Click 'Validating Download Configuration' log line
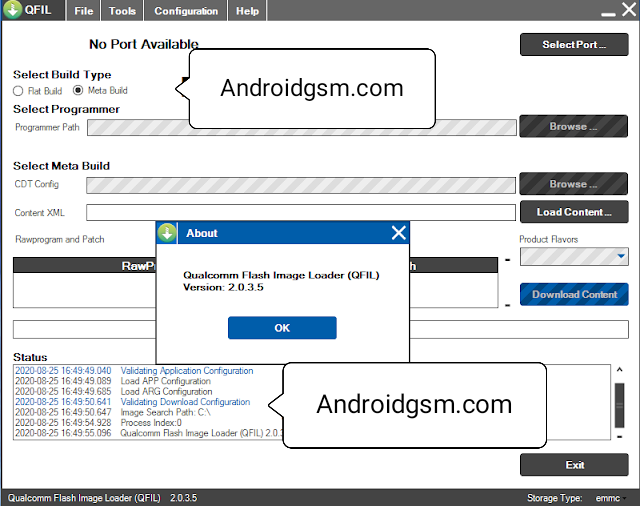The height and width of the screenshot is (506, 640). pos(185,402)
